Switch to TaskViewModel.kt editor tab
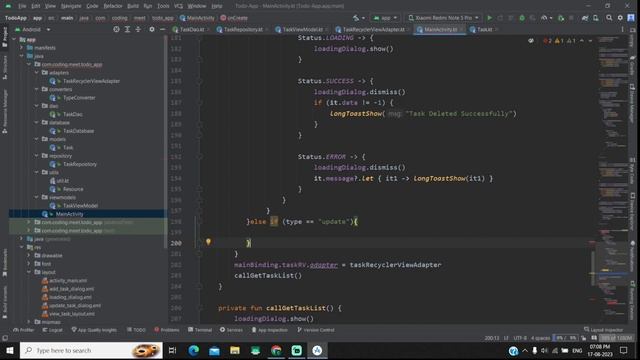Viewport: 640px width, 360px height. (302, 29)
